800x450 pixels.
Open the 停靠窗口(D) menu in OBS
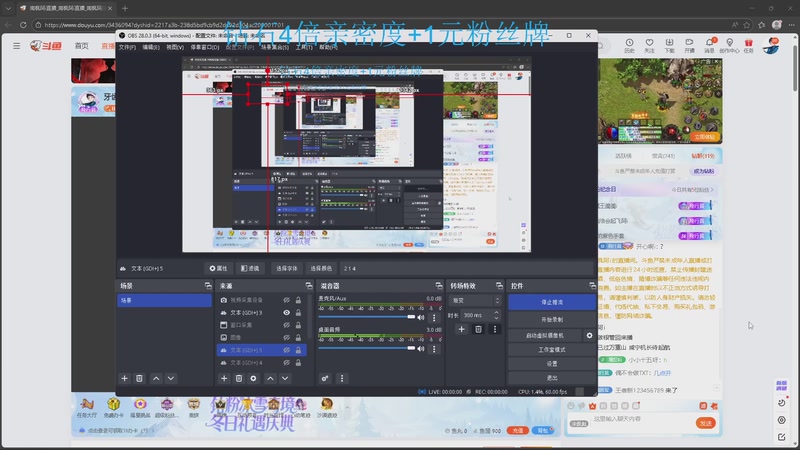pos(205,47)
